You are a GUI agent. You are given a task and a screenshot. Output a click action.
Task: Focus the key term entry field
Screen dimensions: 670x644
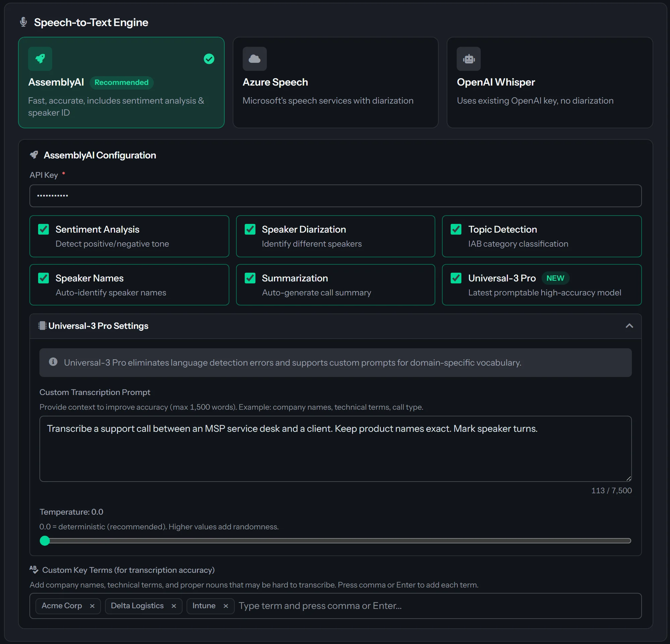(x=438, y=606)
